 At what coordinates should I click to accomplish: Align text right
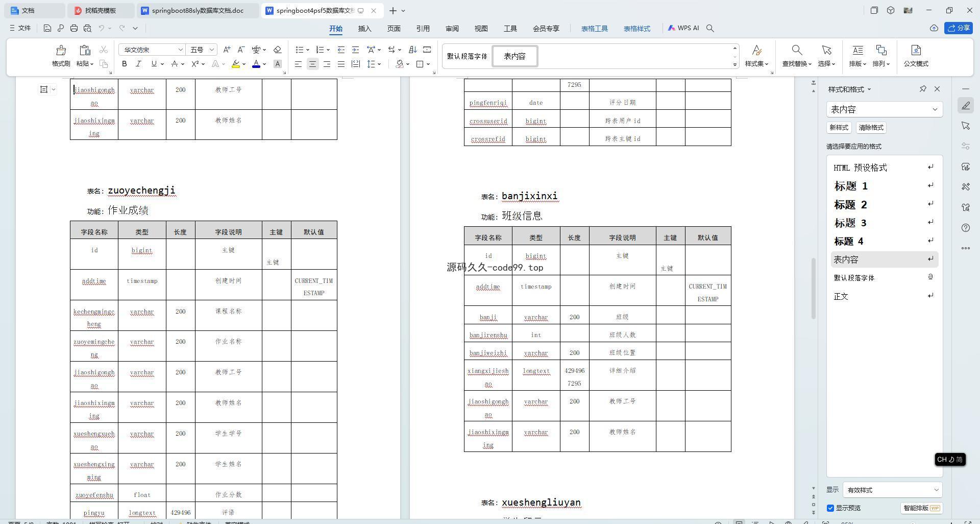327,64
